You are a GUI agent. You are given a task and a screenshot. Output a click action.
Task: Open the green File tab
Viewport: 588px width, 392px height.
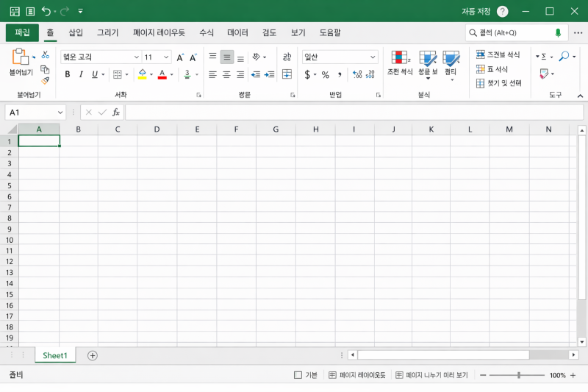click(22, 32)
